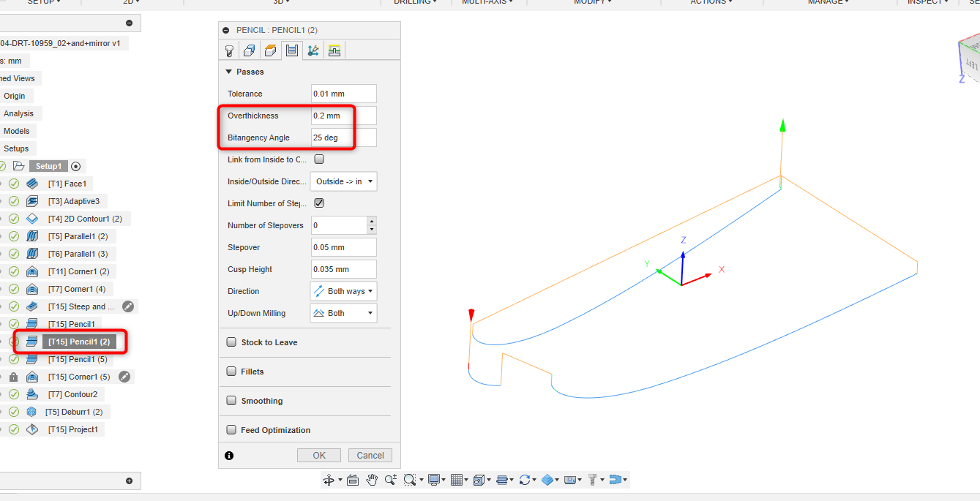Select the [T15] Pencil1 (5) operation
This screenshot has height=501, width=980.
pos(77,358)
